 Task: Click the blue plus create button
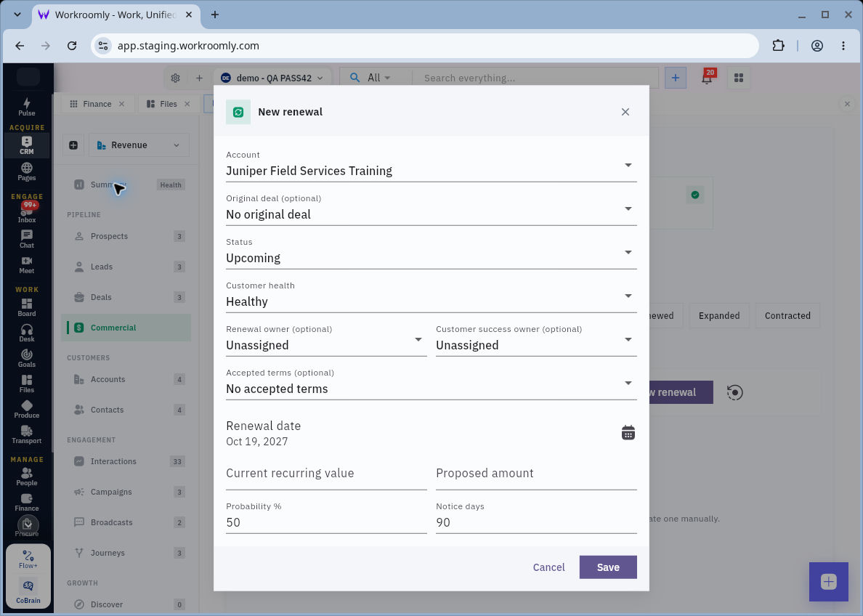(x=676, y=78)
